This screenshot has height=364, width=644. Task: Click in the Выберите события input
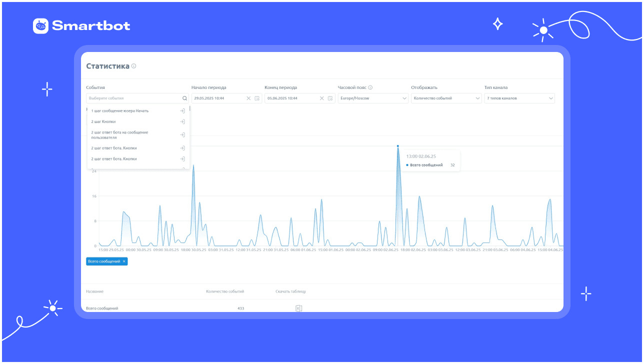134,98
